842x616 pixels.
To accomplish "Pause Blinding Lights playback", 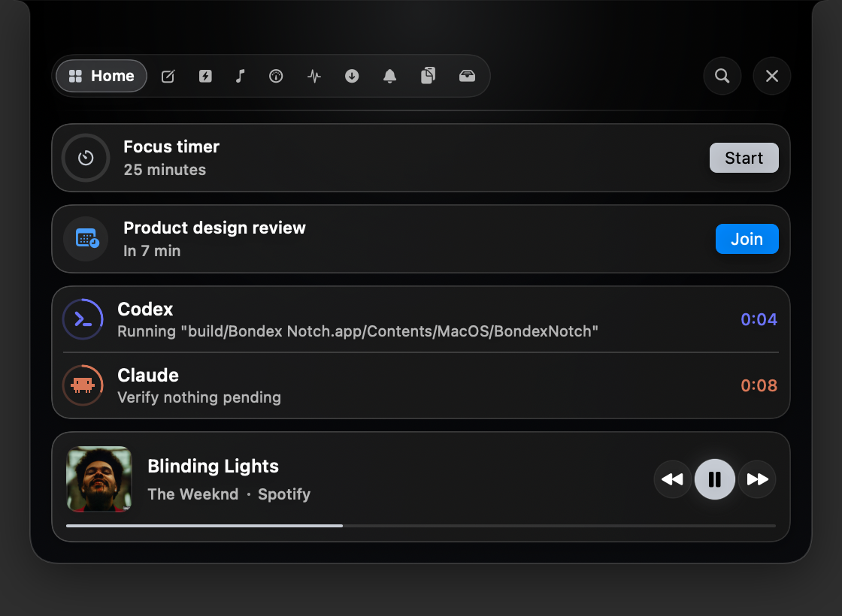I will coord(715,479).
